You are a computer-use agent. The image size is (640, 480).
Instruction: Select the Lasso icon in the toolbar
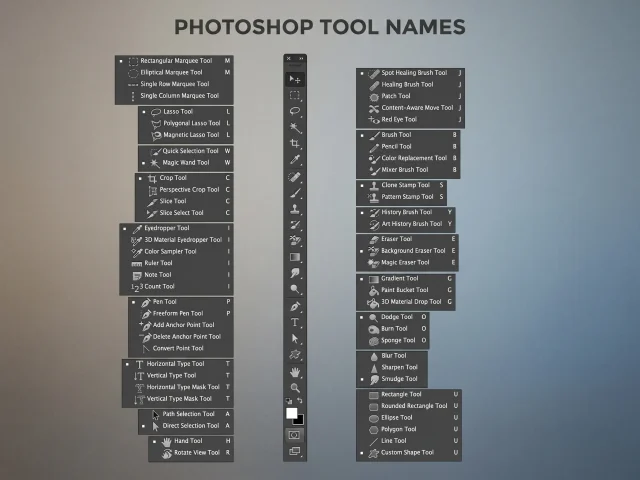tap(295, 111)
